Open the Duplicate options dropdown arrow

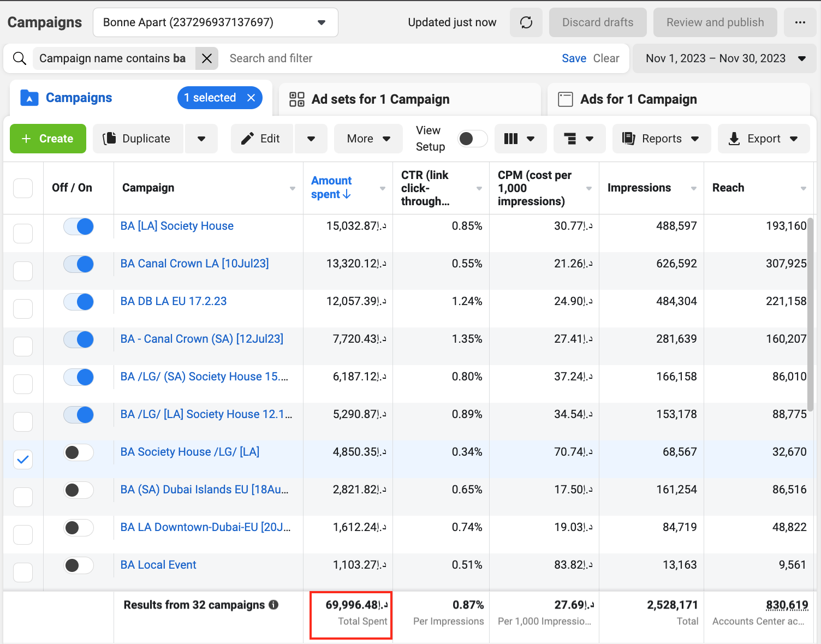201,139
